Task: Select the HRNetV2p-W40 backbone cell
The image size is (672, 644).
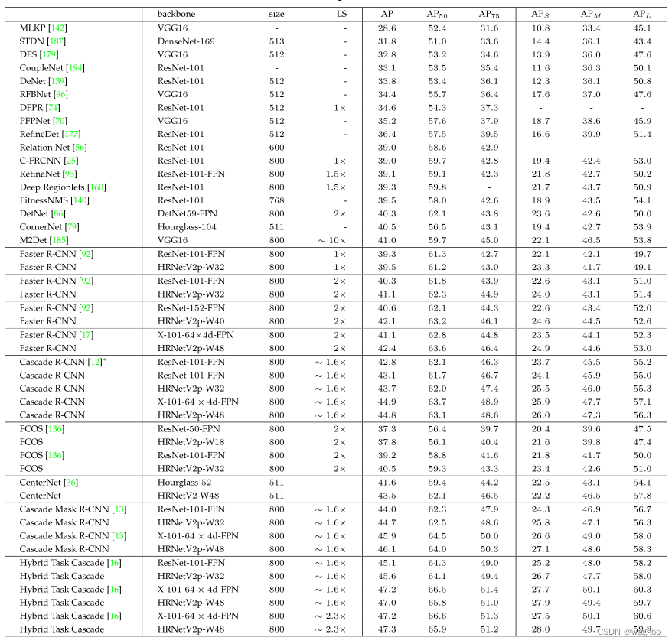Action: click(191, 321)
